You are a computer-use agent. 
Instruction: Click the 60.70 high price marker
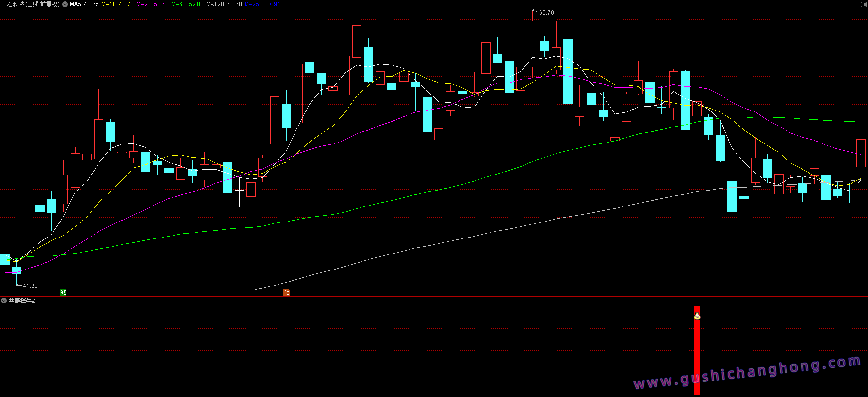click(x=546, y=13)
